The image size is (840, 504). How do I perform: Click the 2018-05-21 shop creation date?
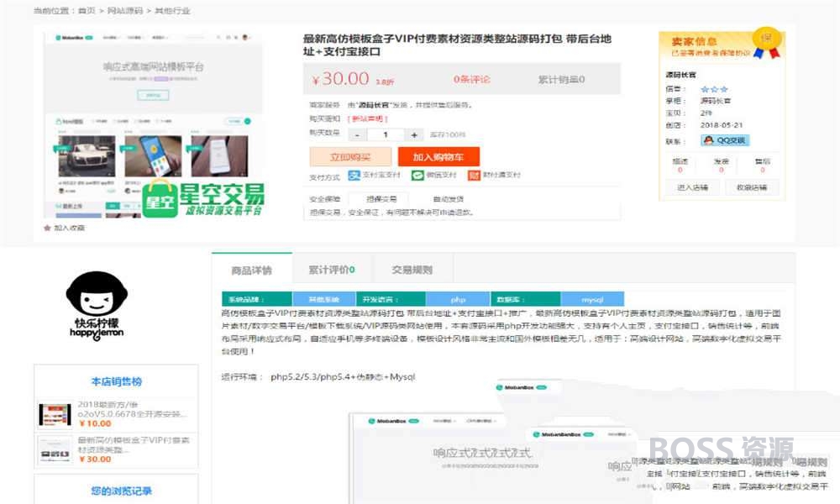coord(722,125)
